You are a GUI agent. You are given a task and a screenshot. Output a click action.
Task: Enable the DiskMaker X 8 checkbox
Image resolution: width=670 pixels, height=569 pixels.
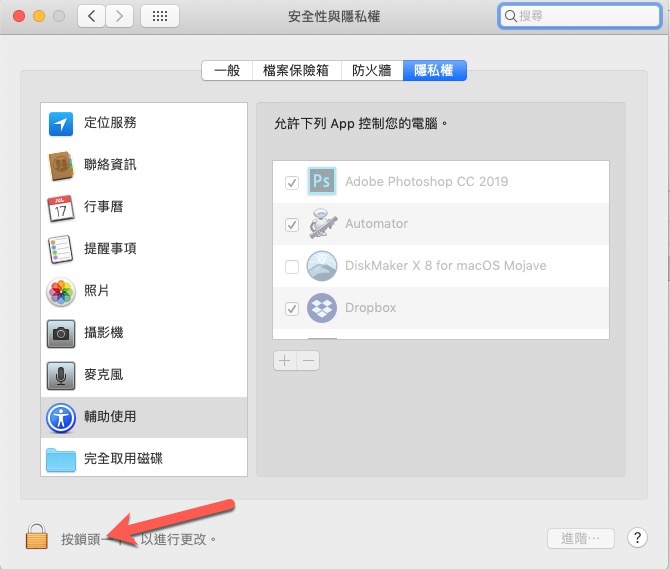coord(292,267)
